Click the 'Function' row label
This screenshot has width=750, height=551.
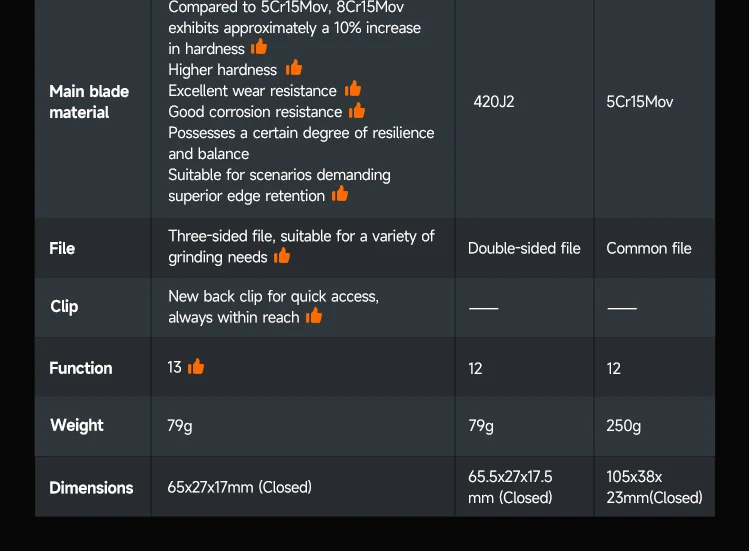81,368
